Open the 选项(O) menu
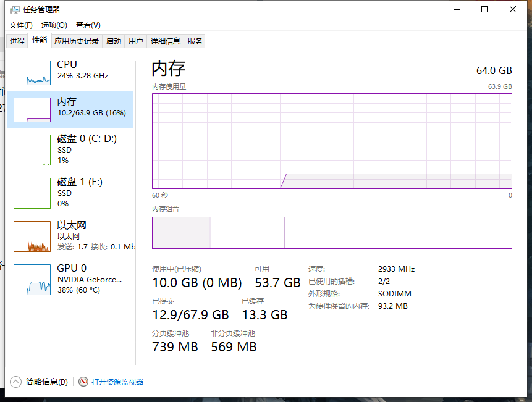This screenshot has height=402, width=532. (54, 25)
